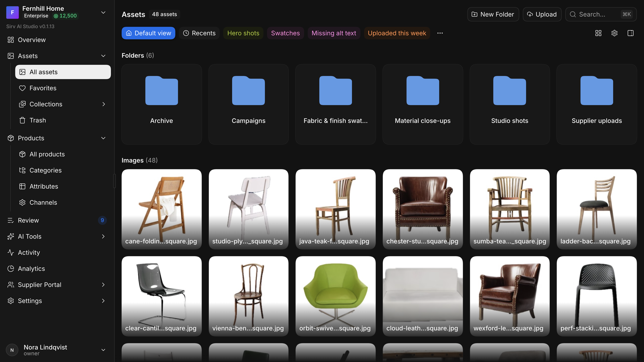This screenshot has height=362, width=644.
Task: Open Channels page
Action: tap(63, 202)
